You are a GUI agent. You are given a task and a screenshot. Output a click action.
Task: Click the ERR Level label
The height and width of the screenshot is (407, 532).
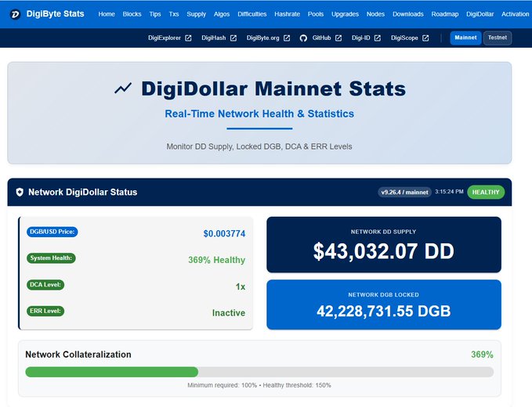(x=45, y=311)
